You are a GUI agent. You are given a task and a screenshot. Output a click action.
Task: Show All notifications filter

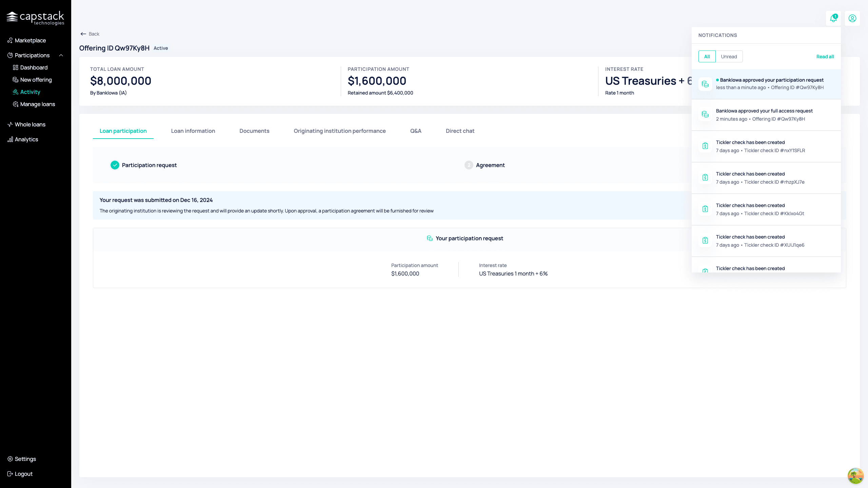point(707,57)
